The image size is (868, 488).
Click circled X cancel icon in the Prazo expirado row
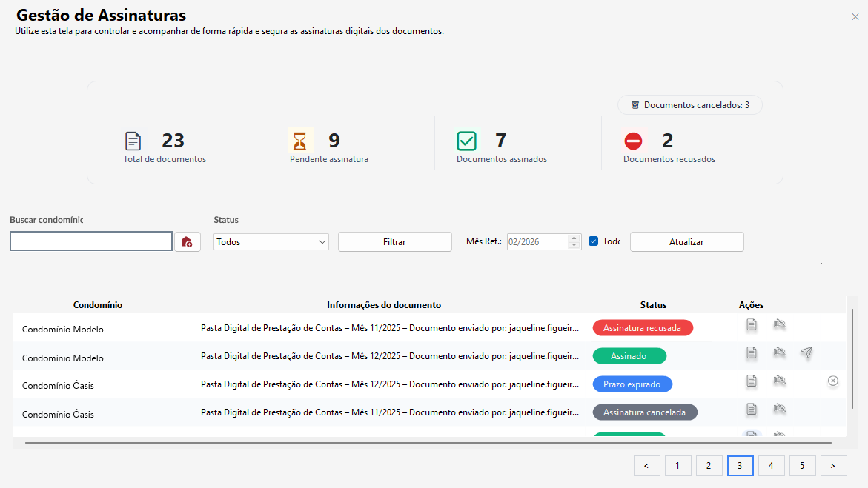point(833,381)
